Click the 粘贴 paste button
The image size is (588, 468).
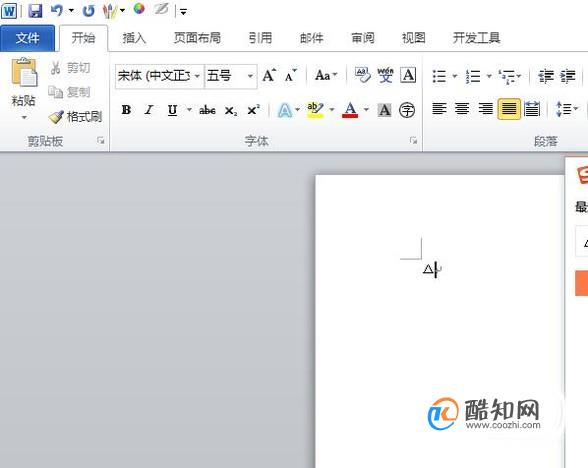pos(24,88)
